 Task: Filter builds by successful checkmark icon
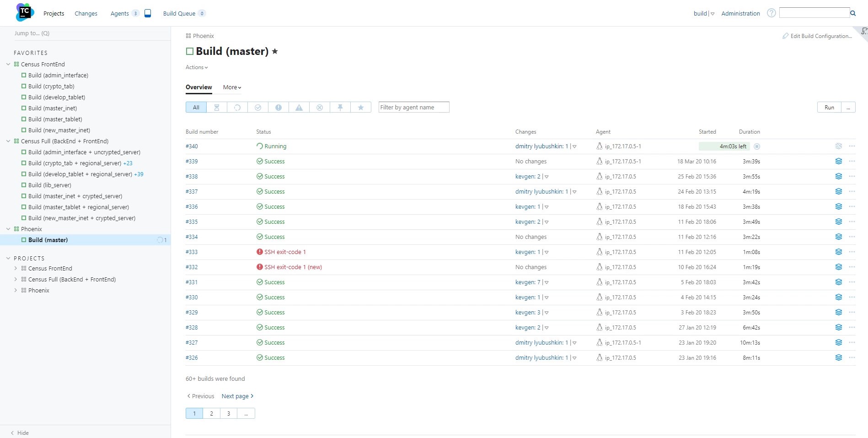[258, 107]
